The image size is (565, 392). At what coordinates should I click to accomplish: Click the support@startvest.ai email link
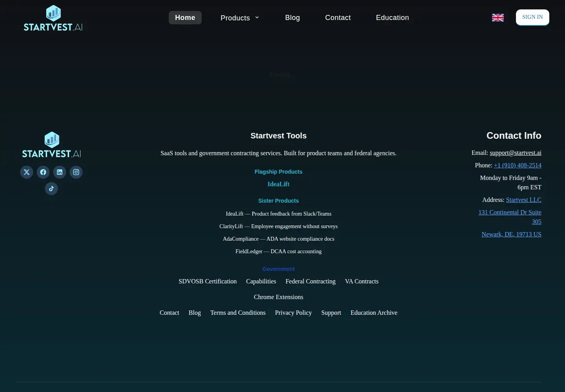click(516, 153)
